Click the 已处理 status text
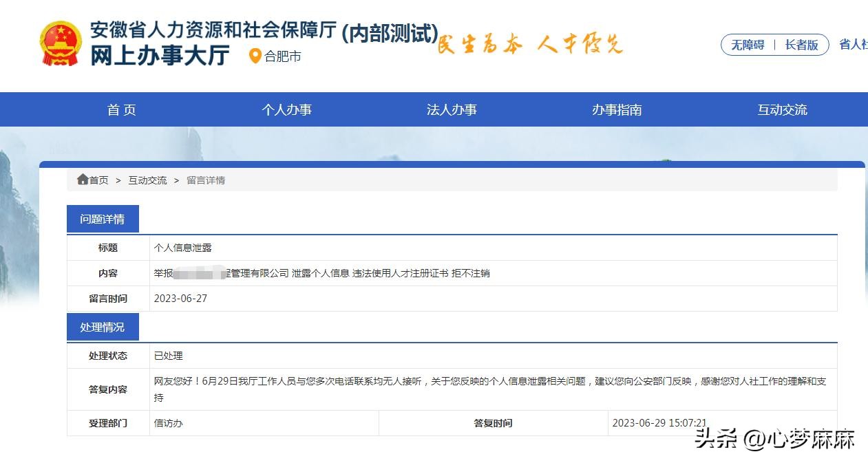This screenshot has height=463, width=868. 167,356
